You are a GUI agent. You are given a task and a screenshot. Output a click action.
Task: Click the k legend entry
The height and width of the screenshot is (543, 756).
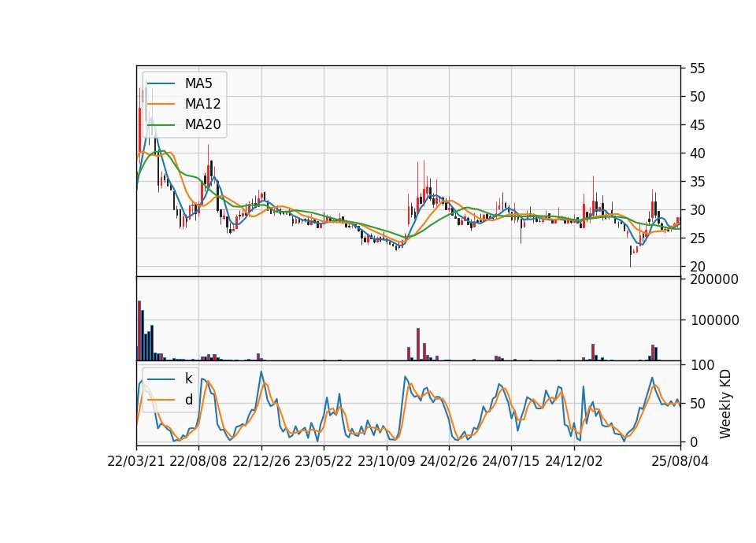click(x=188, y=379)
